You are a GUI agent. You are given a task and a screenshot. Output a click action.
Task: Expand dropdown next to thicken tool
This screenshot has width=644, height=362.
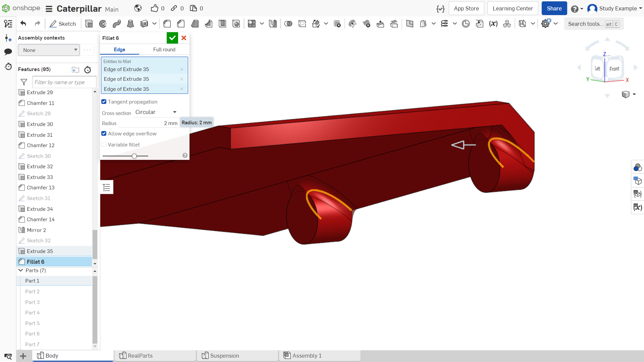pos(154,24)
